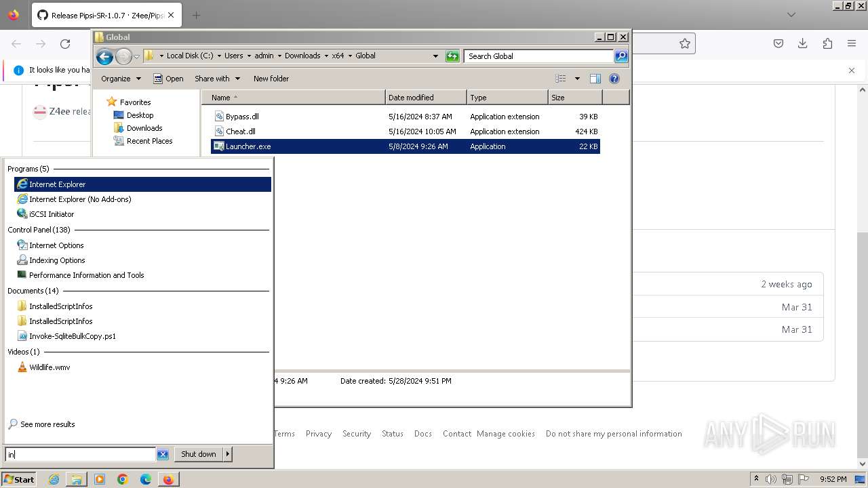The width and height of the screenshot is (868, 488).
Task: Open Internet Explorer from the Start menu results
Action: click(142, 184)
